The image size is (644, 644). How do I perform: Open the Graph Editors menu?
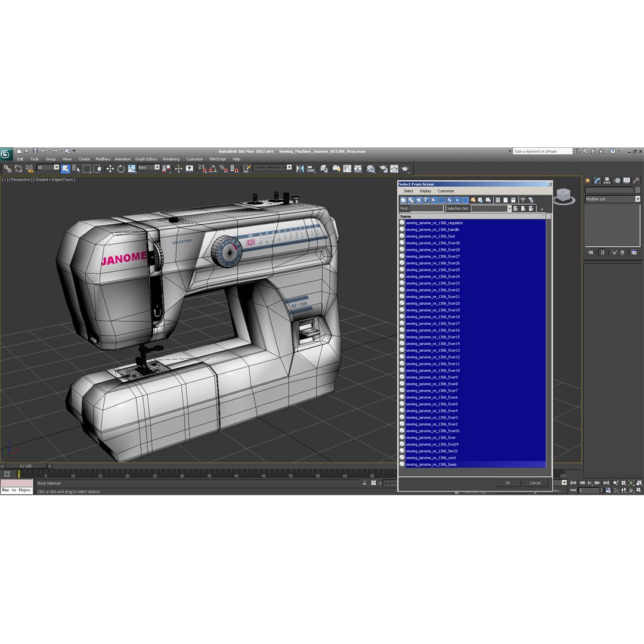point(146,159)
